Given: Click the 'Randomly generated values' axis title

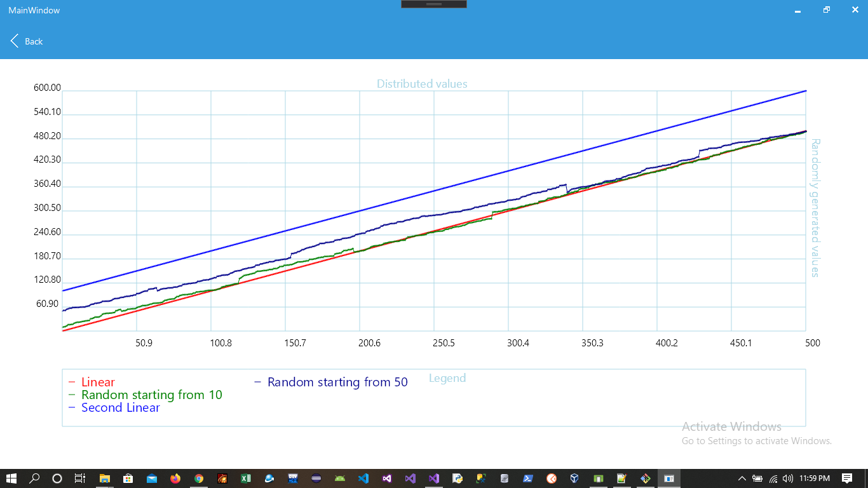Looking at the screenshot, I should coord(815,208).
